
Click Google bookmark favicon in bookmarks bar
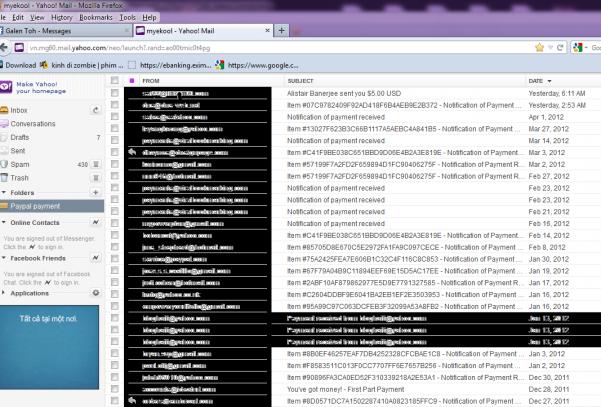tap(220, 65)
